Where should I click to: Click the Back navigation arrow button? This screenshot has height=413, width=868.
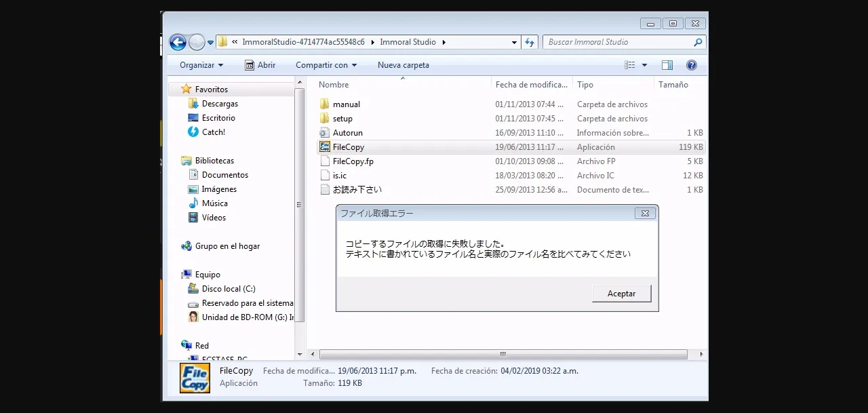click(x=178, y=42)
